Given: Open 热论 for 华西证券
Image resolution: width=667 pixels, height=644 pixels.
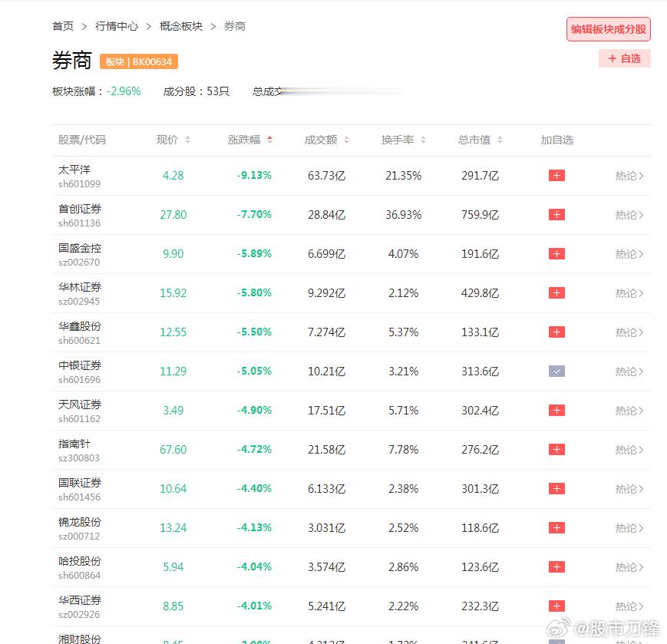Looking at the screenshot, I should [x=629, y=606].
